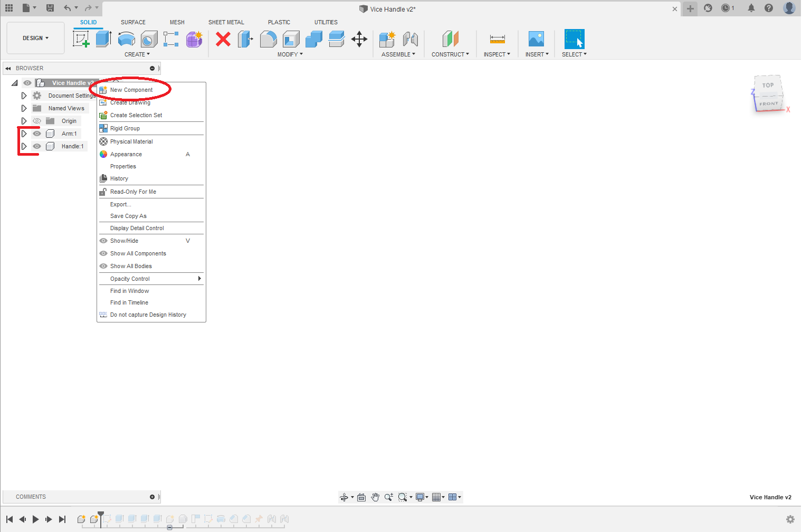
Task: Click the timeline scrubber slider
Action: pyautogui.click(x=170, y=528)
